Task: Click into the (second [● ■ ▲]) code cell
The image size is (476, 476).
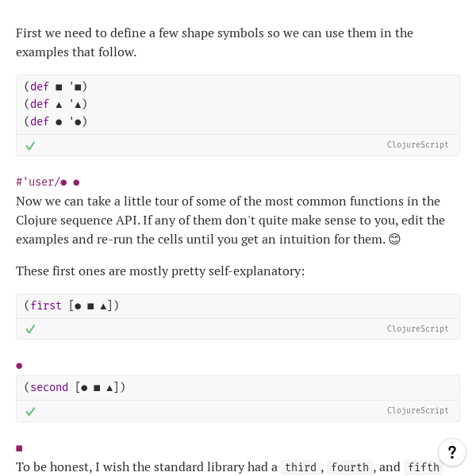Action: point(238,388)
